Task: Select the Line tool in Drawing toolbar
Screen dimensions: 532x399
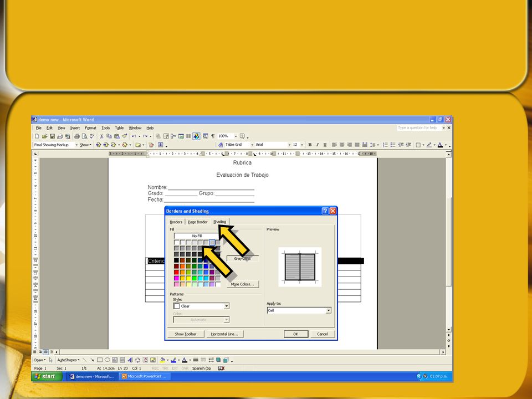Action: point(84,360)
